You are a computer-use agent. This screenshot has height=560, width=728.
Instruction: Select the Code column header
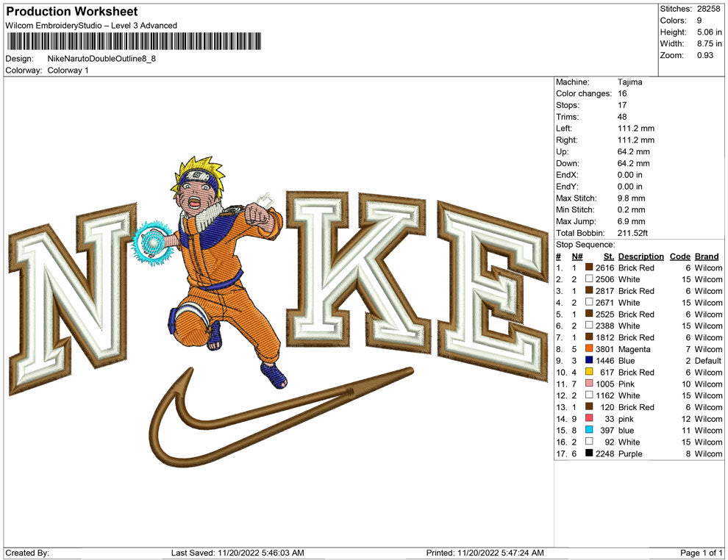tap(679, 256)
